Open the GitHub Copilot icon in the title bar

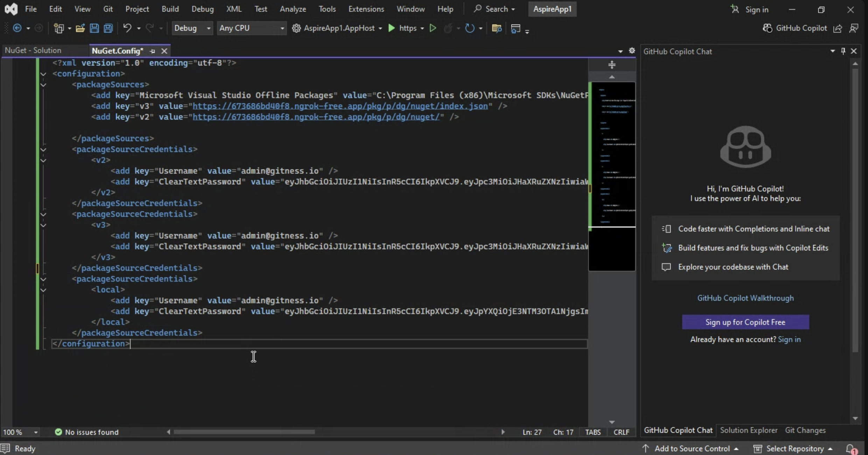coord(766,28)
